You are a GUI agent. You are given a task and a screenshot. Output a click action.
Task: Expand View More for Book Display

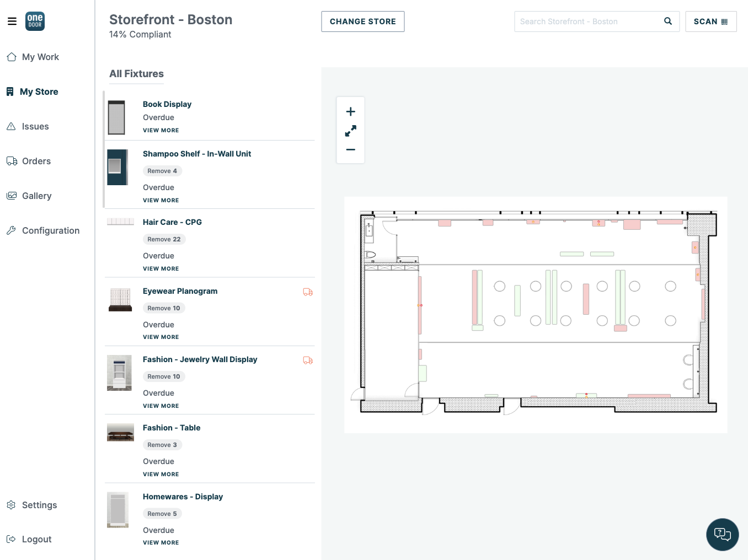tap(161, 131)
